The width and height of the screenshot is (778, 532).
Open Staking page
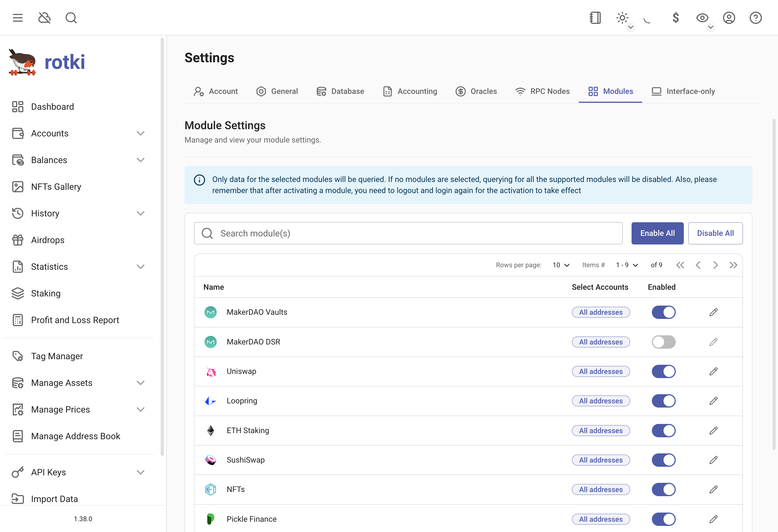coord(79,293)
